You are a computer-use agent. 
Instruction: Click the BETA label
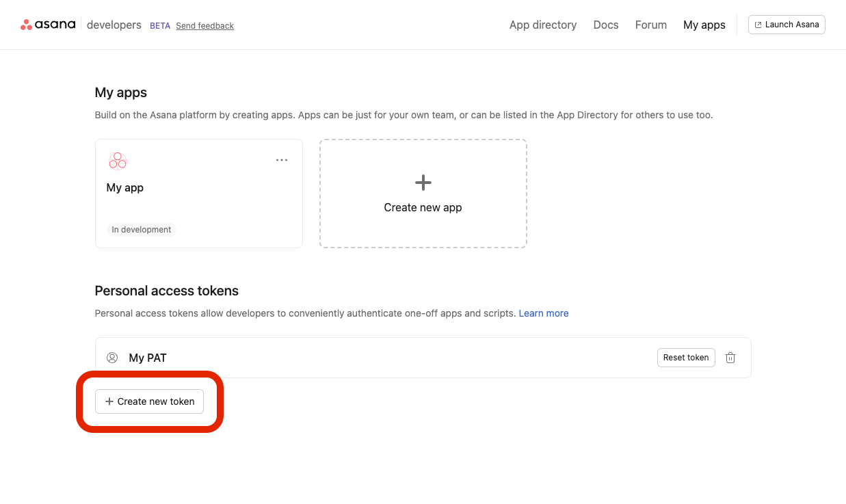coord(160,26)
